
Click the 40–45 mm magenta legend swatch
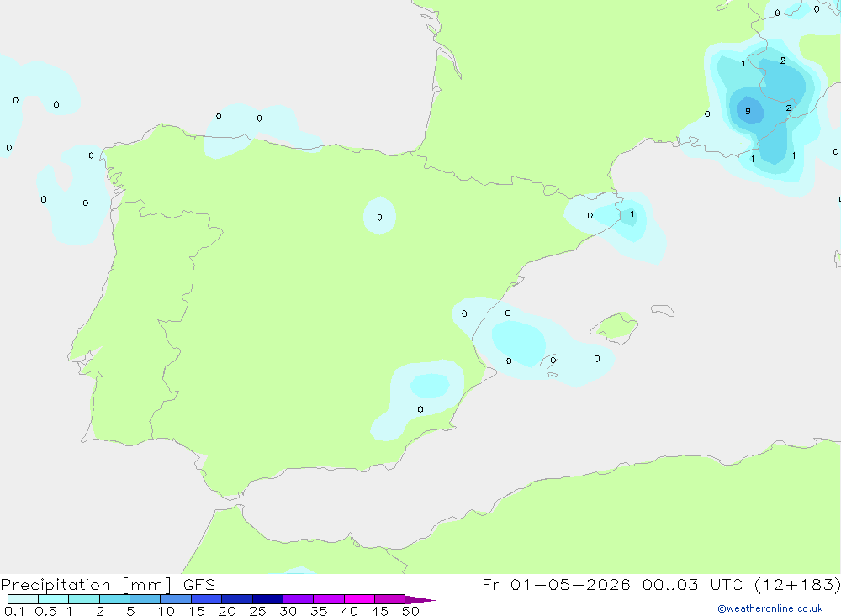pyautogui.click(x=359, y=599)
